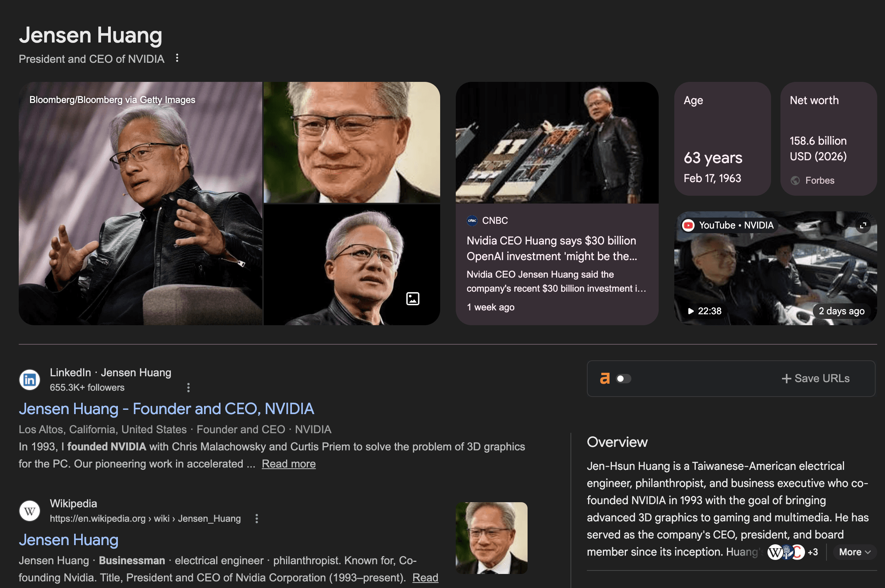Toggle the extension switch next to orange a
Viewport: 885px width, 588px height.
click(623, 379)
